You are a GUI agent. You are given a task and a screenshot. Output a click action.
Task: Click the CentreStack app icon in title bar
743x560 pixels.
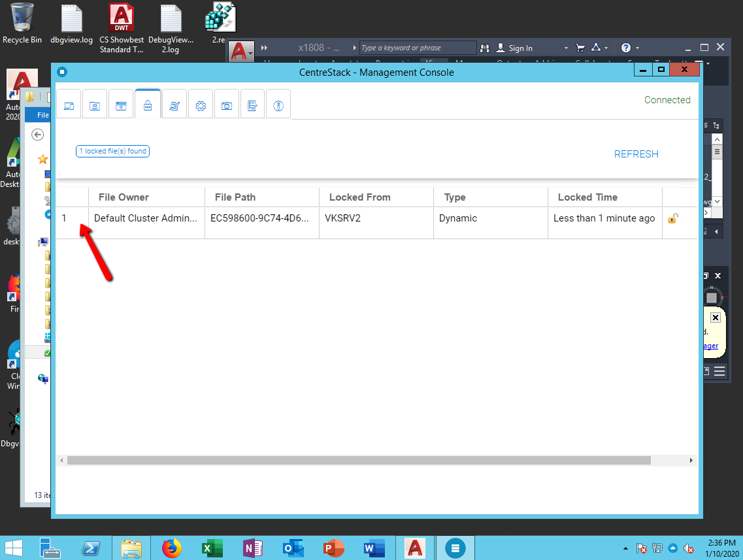[x=62, y=72]
